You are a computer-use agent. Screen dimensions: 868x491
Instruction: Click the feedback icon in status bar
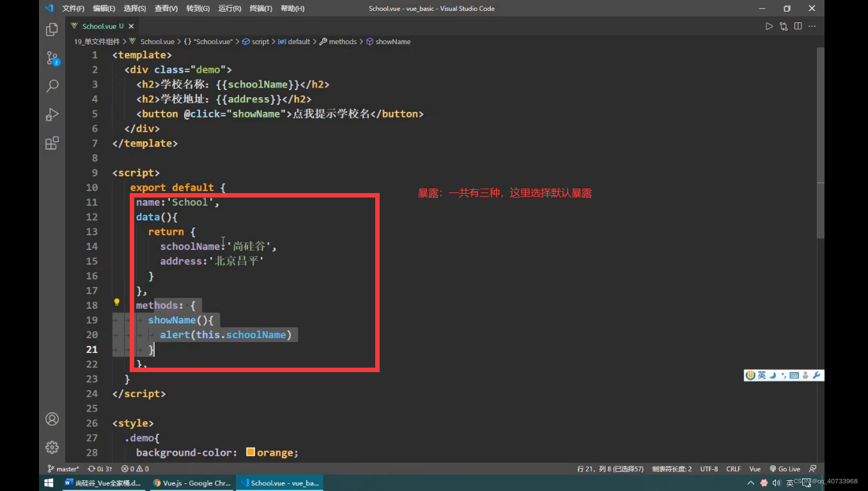click(x=812, y=469)
